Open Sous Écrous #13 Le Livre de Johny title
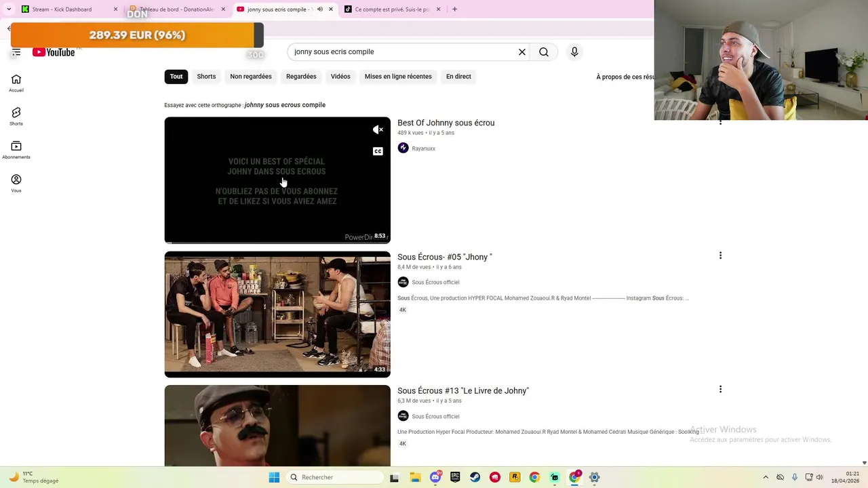 point(463,390)
